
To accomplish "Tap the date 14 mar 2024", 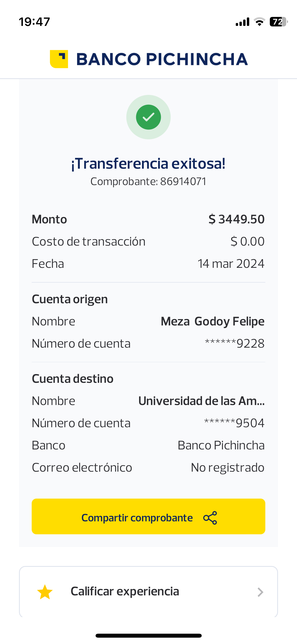I will pos(231,264).
